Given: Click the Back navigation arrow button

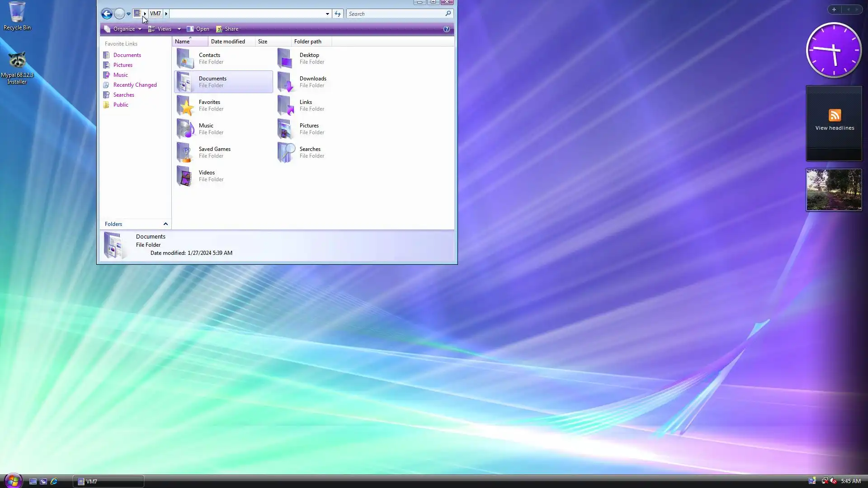Looking at the screenshot, I should tap(107, 14).
